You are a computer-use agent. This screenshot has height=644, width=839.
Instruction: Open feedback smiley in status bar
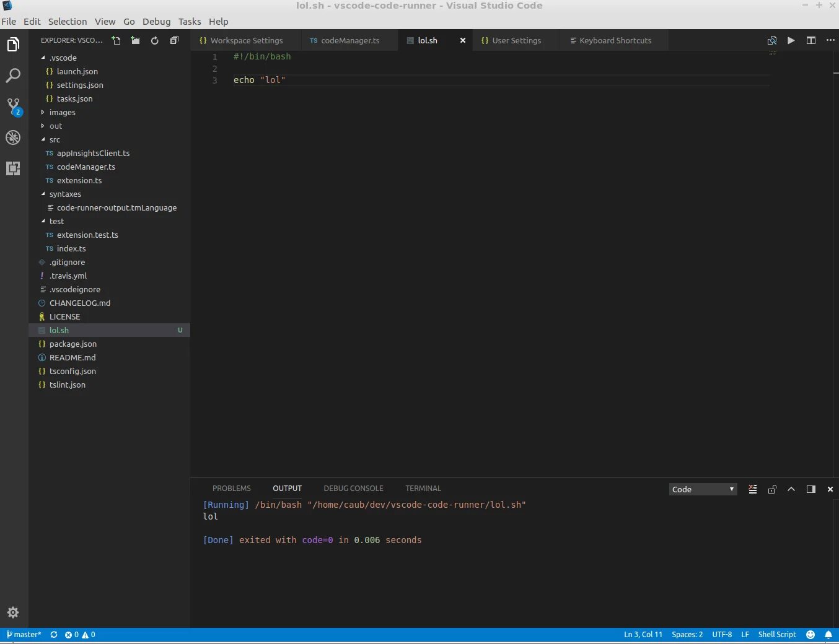810,635
